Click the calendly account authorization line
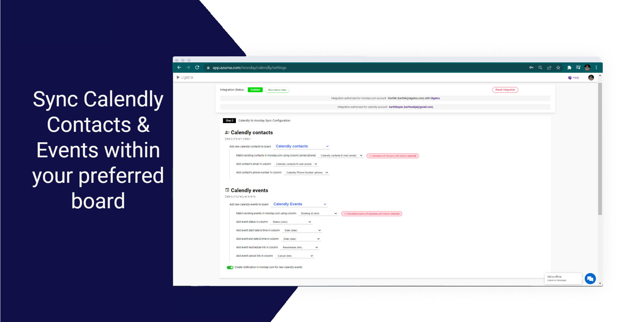644x322 pixels. coord(385,107)
